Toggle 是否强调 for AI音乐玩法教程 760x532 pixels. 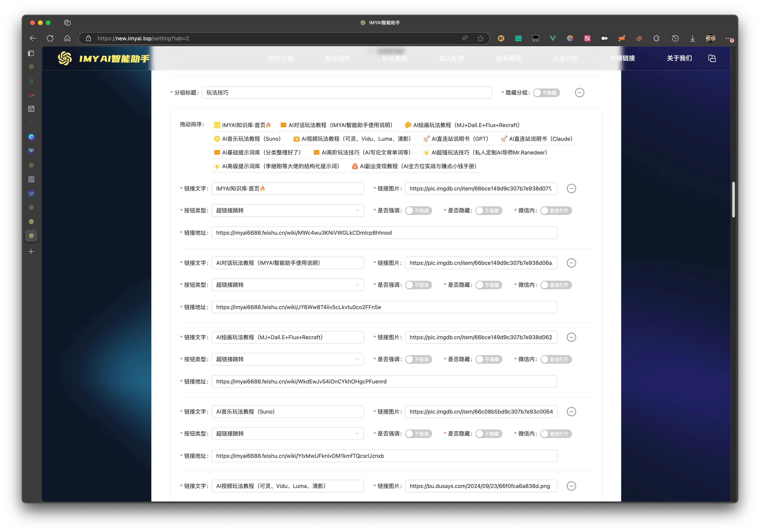click(x=418, y=434)
